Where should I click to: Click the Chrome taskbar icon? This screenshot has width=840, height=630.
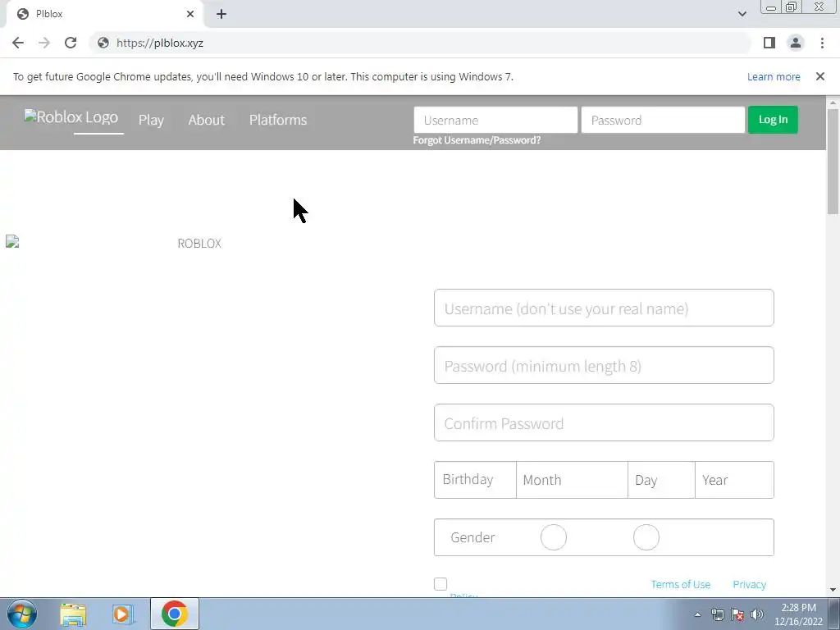tap(174, 614)
